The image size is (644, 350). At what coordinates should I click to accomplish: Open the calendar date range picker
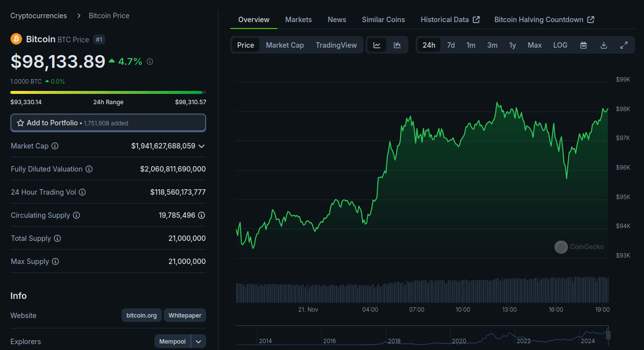[583, 45]
